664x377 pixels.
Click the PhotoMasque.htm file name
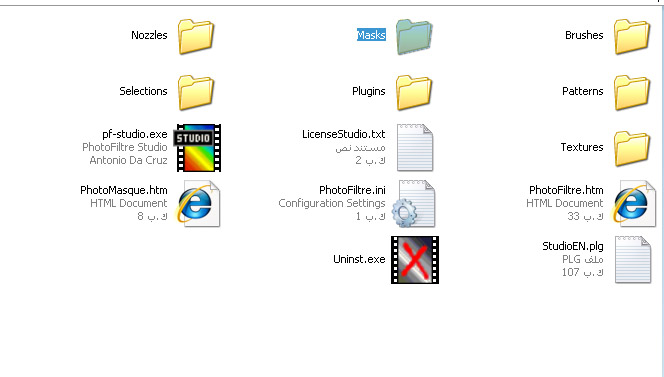pyautogui.click(x=124, y=190)
